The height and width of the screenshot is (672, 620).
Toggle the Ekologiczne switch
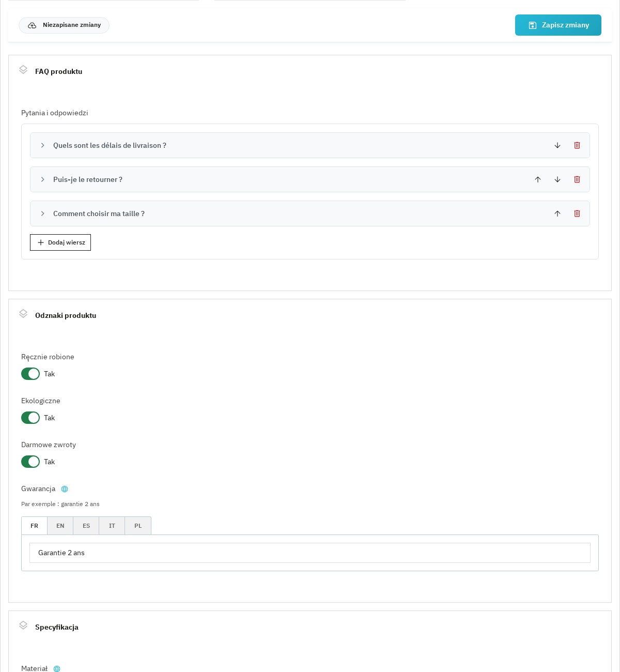30,418
